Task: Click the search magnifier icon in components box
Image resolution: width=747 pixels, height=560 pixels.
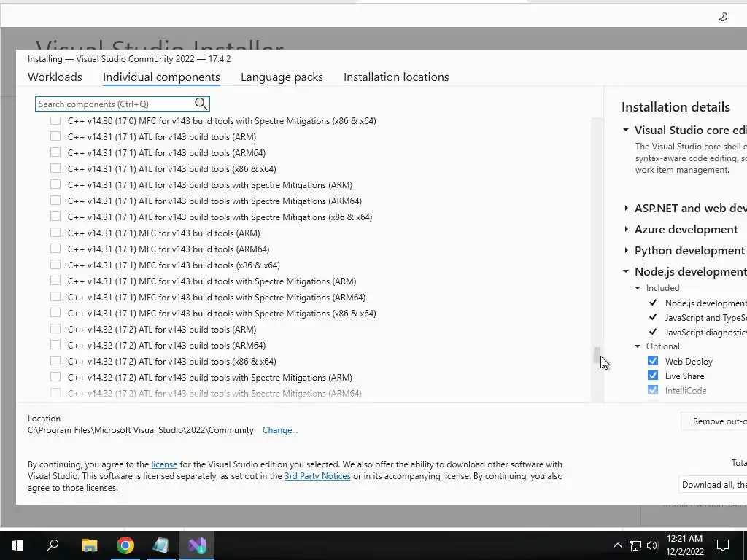Action: click(201, 104)
